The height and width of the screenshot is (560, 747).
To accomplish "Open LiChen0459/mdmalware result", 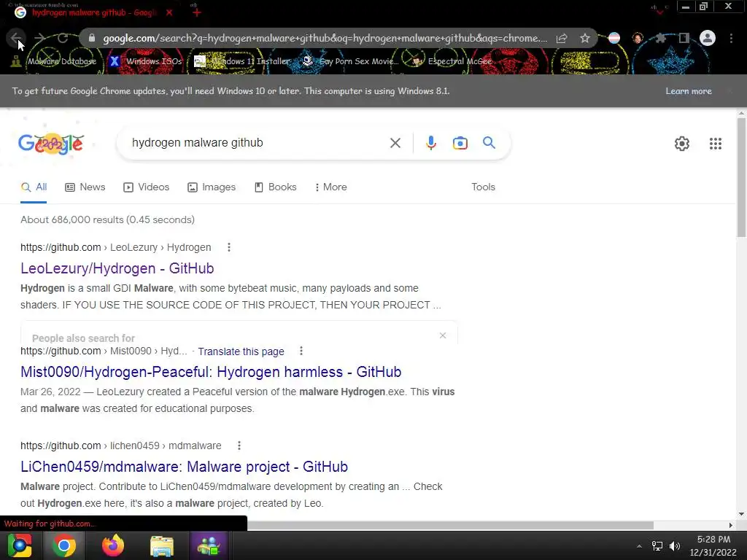I will (x=184, y=467).
